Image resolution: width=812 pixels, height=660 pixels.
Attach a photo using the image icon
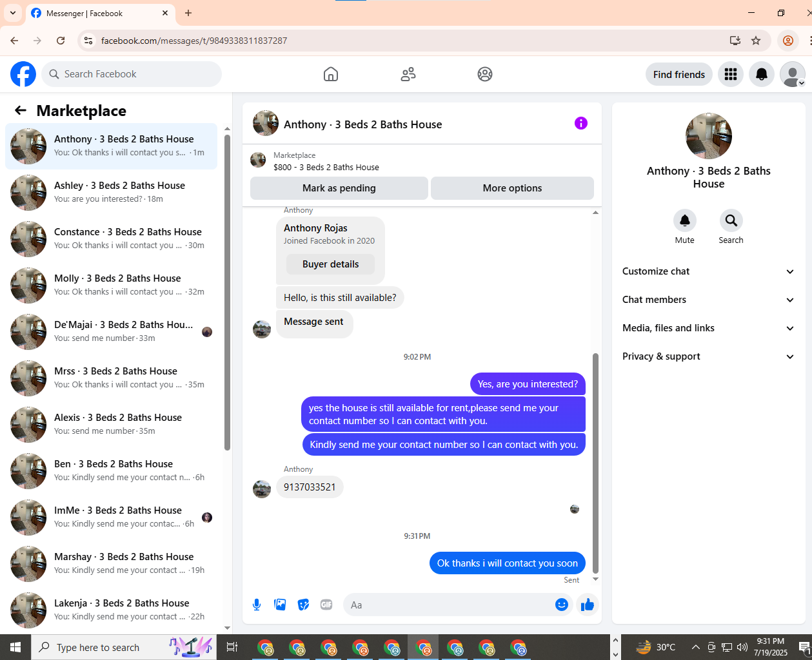[x=280, y=605]
